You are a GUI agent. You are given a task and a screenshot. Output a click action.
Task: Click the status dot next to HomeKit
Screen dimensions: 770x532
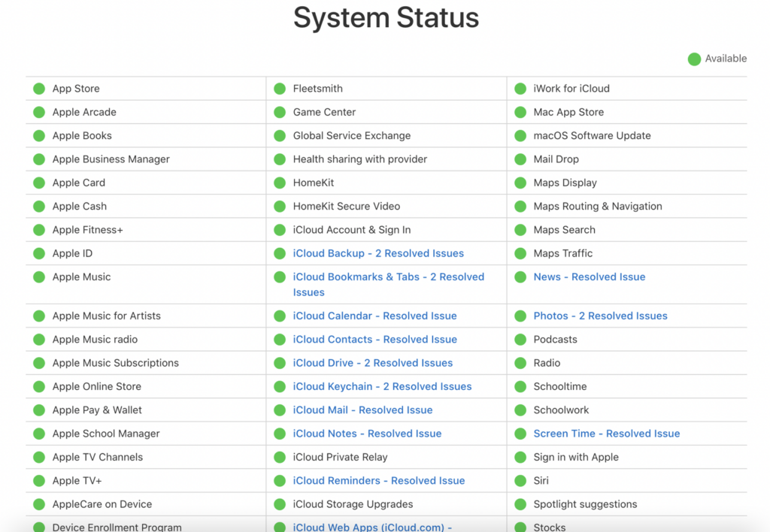(x=280, y=183)
